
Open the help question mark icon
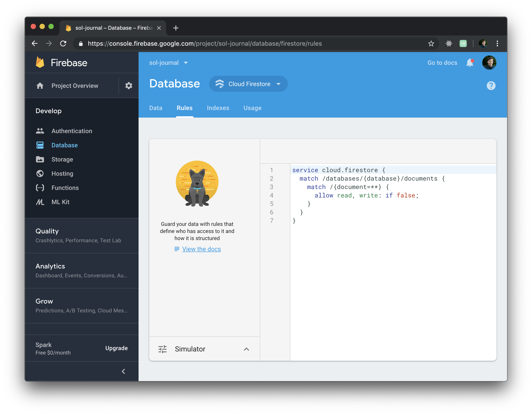(491, 86)
